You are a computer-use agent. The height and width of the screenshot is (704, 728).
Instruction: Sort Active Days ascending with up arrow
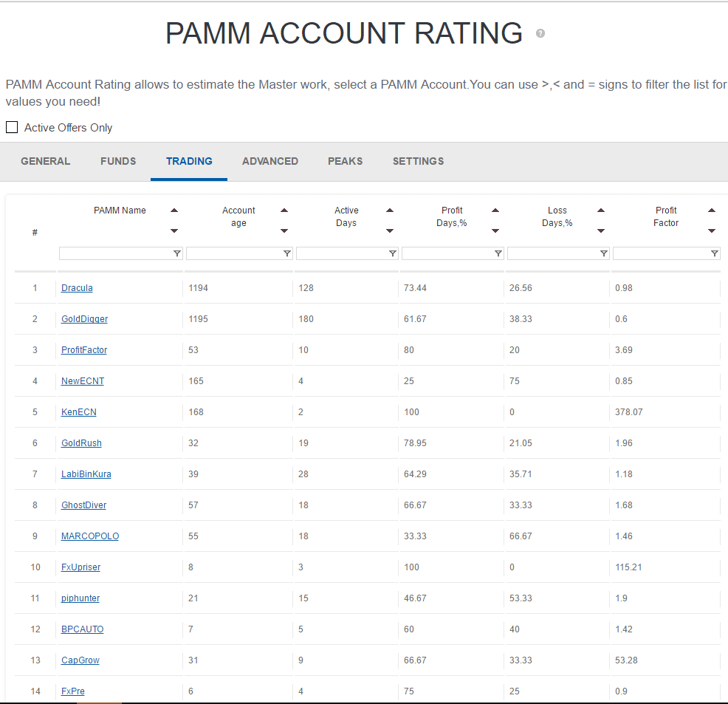390,211
